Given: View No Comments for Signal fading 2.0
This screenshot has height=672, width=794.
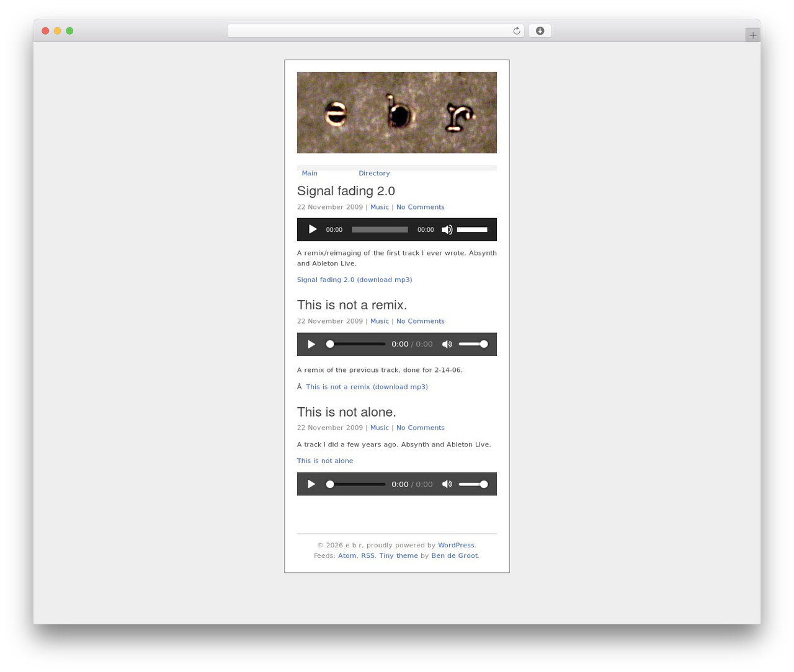Looking at the screenshot, I should coord(421,207).
